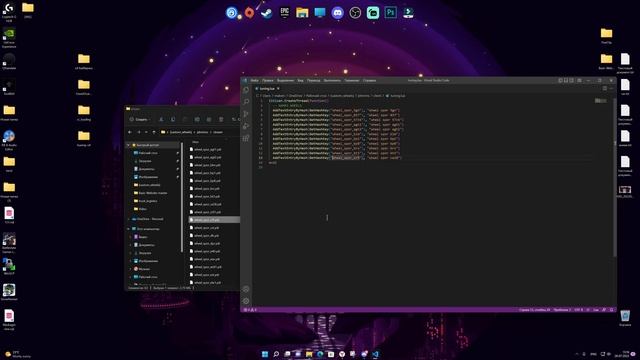Click the VS Code minimap preview
640x360 pixels.
pyautogui.click(x=600, y=101)
